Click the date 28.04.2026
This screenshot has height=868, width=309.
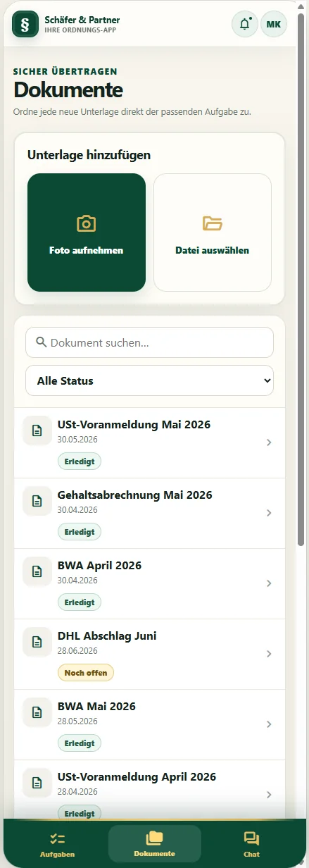pyautogui.click(x=77, y=792)
